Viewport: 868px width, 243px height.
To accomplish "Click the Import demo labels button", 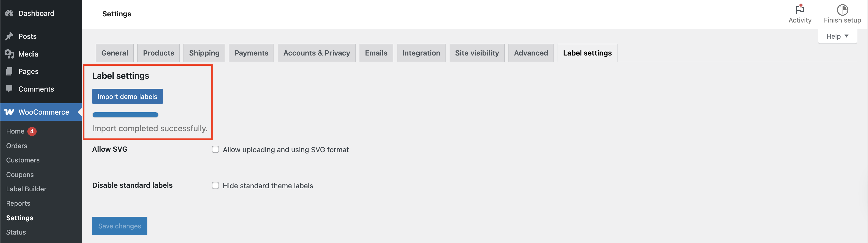I will click(127, 96).
